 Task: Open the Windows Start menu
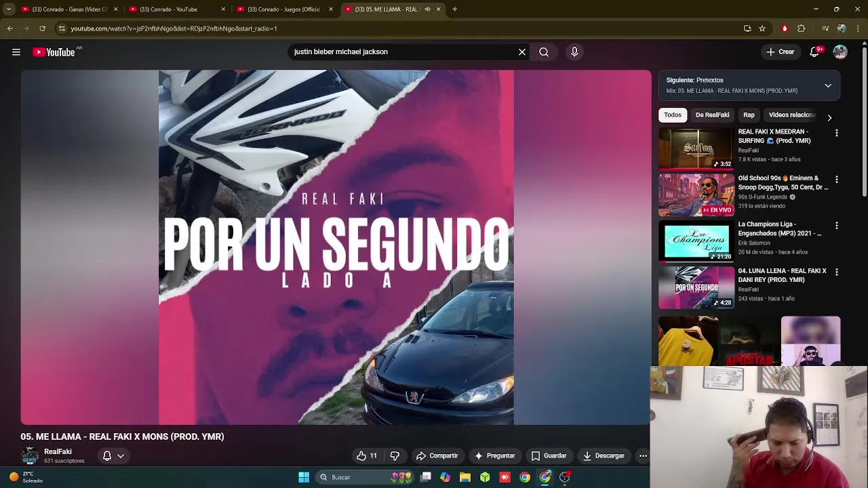click(304, 477)
